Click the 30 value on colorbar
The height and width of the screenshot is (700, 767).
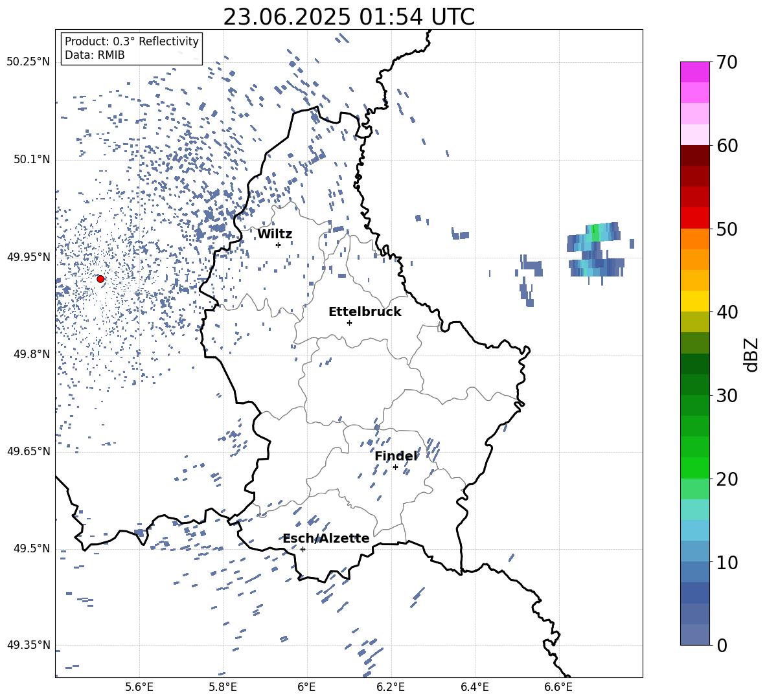[x=727, y=396]
